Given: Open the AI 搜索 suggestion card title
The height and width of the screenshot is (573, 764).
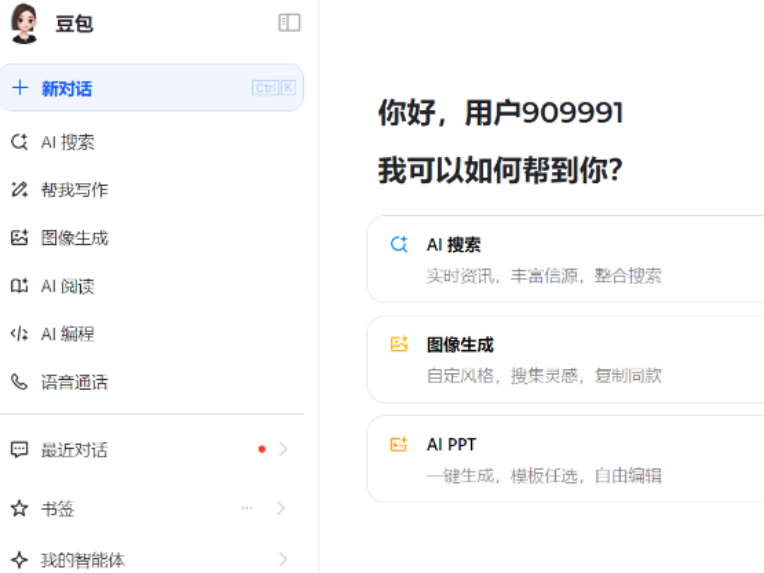Looking at the screenshot, I should pyautogui.click(x=454, y=245).
